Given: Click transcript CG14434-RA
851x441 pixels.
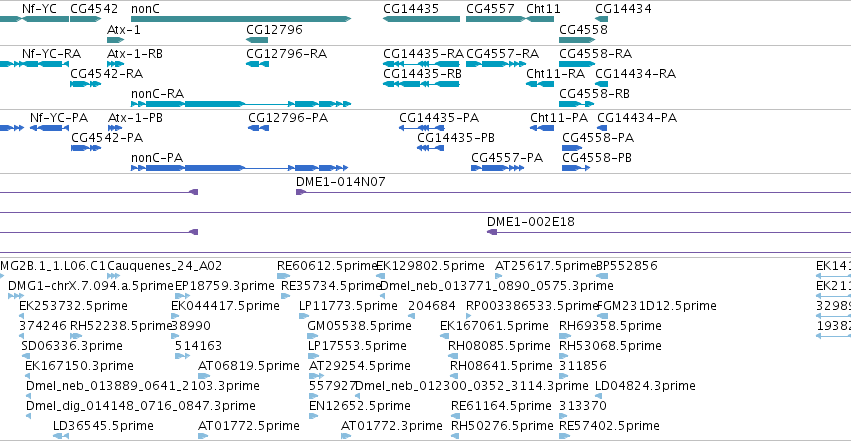Looking at the screenshot, I should point(601,84).
